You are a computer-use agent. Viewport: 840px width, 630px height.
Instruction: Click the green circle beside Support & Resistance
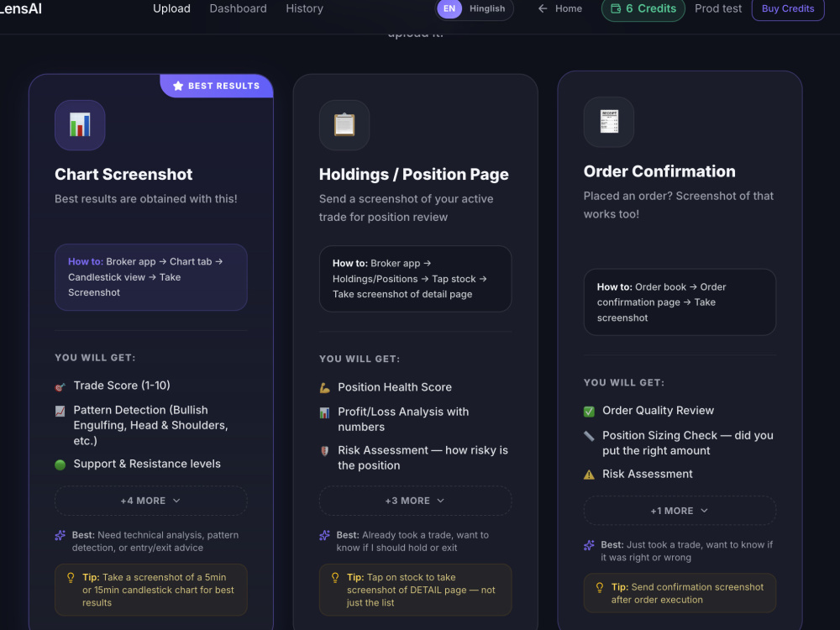tap(60, 465)
